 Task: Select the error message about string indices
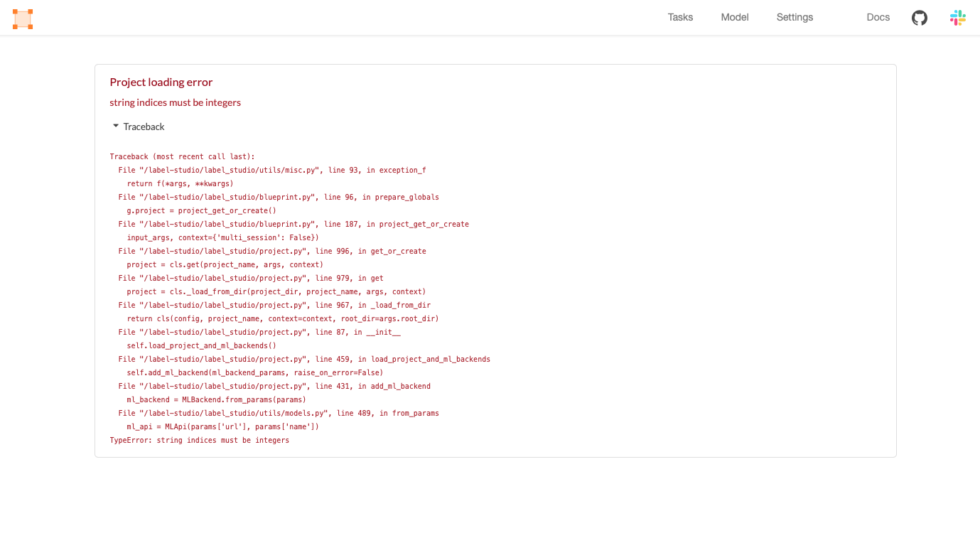tap(175, 102)
